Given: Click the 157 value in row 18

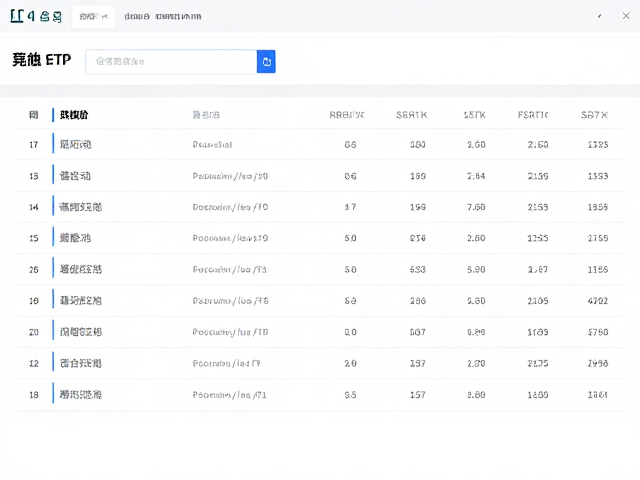Looking at the screenshot, I should click(x=418, y=395).
